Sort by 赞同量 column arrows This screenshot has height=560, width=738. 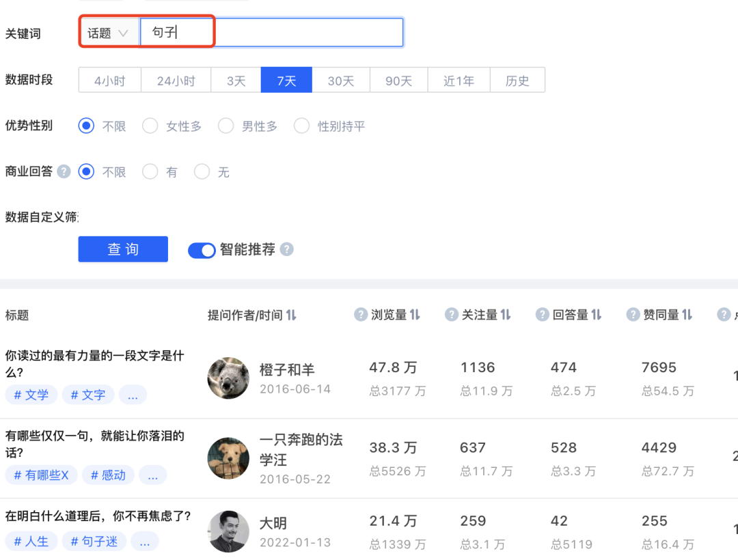coord(687,315)
